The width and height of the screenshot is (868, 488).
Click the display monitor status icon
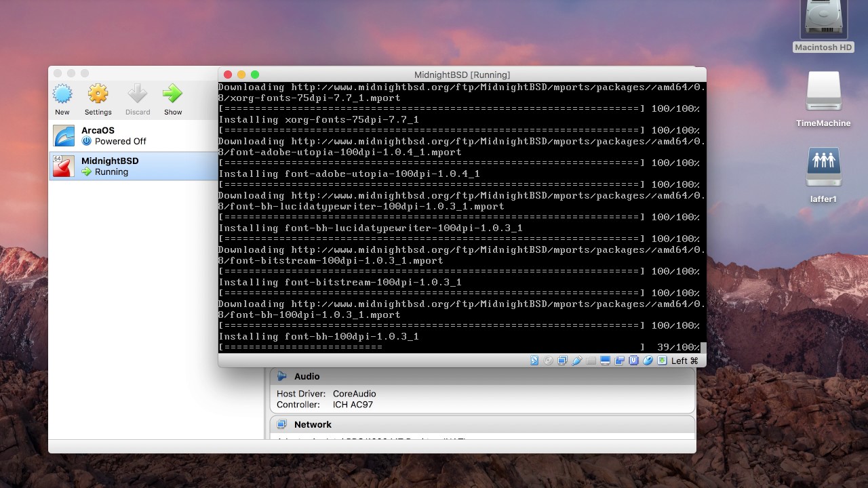coord(606,361)
